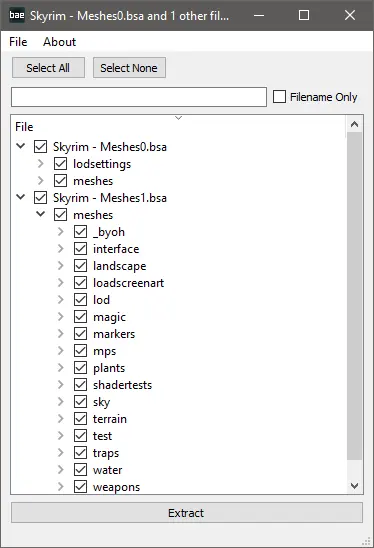
Task: Click the Select None button
Action: point(129,68)
